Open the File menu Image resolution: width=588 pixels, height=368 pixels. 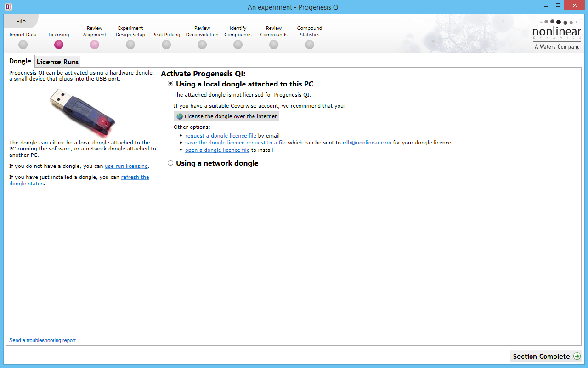[21, 21]
